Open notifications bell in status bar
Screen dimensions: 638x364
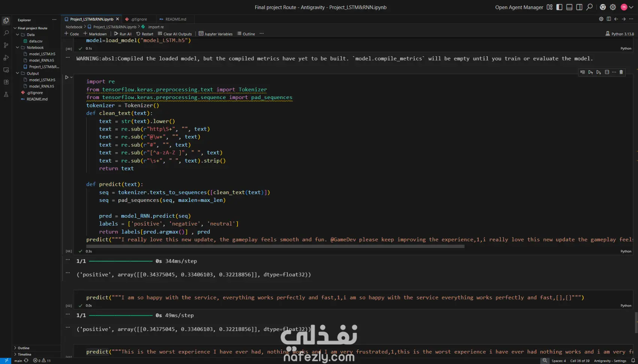coord(633,361)
